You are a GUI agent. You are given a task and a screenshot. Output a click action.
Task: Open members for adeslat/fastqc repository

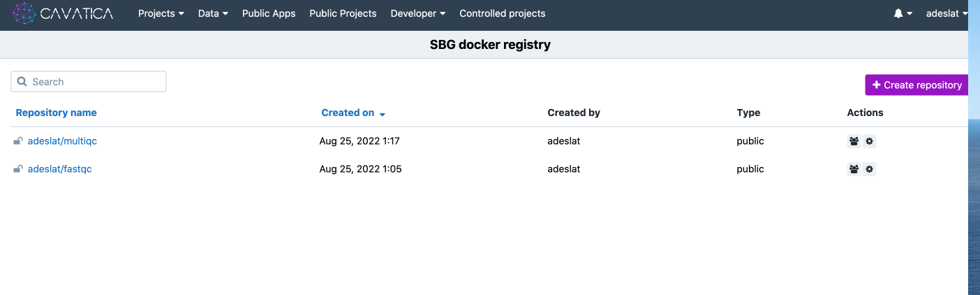(854, 169)
